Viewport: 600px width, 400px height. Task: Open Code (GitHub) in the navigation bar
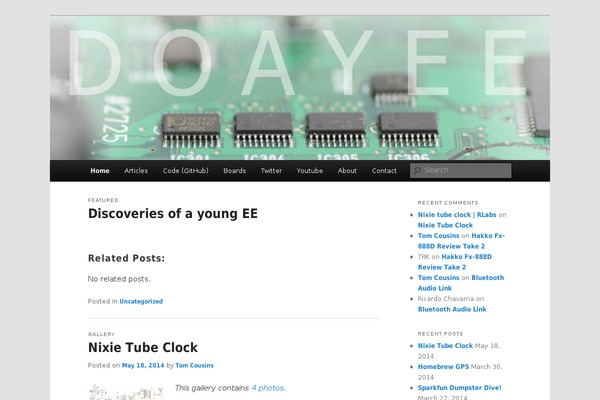(186, 171)
